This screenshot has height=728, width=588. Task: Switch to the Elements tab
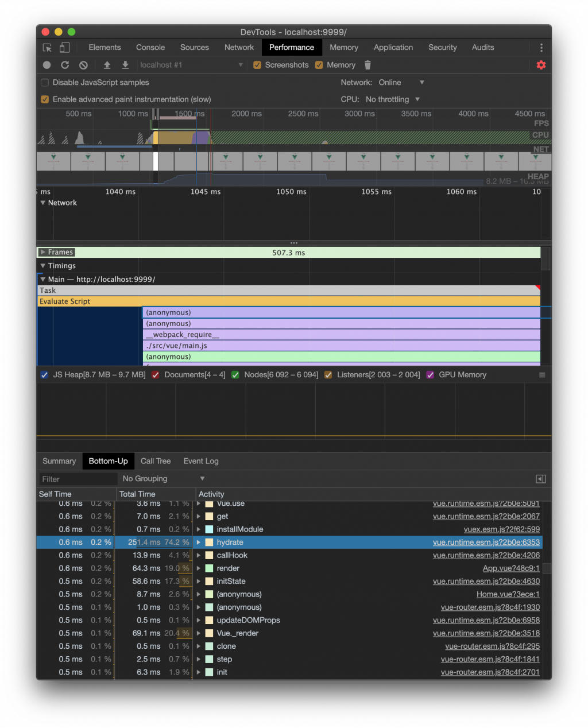pyautogui.click(x=105, y=48)
